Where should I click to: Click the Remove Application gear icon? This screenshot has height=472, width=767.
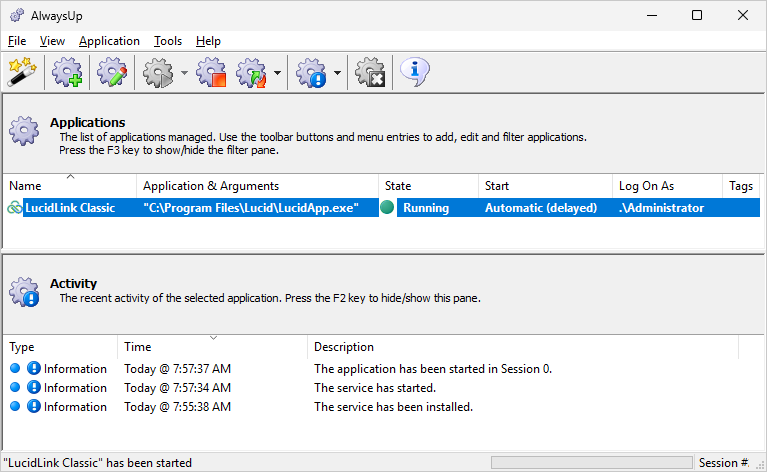click(370, 72)
